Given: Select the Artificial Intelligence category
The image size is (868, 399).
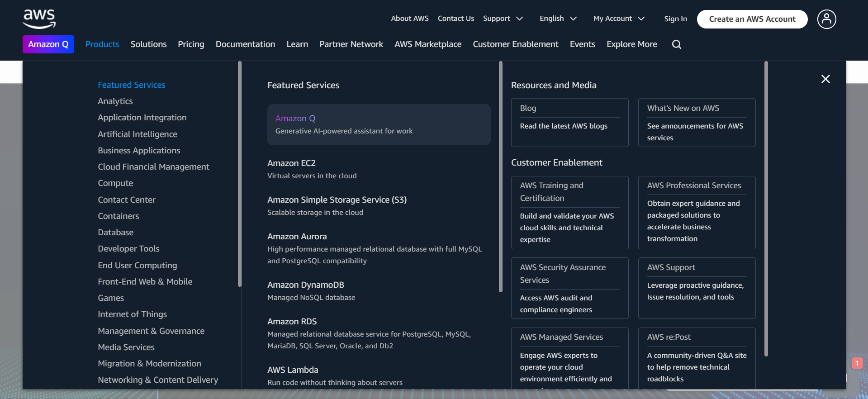Looking at the screenshot, I should pyautogui.click(x=138, y=134).
